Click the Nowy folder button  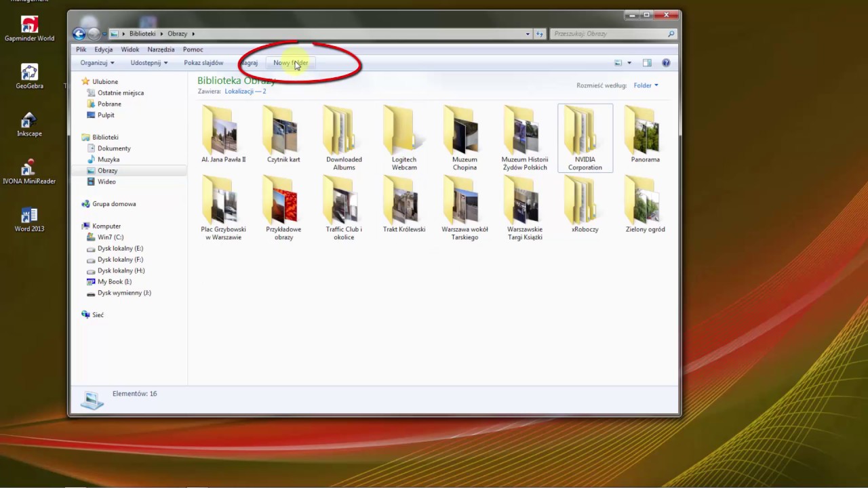click(x=290, y=63)
